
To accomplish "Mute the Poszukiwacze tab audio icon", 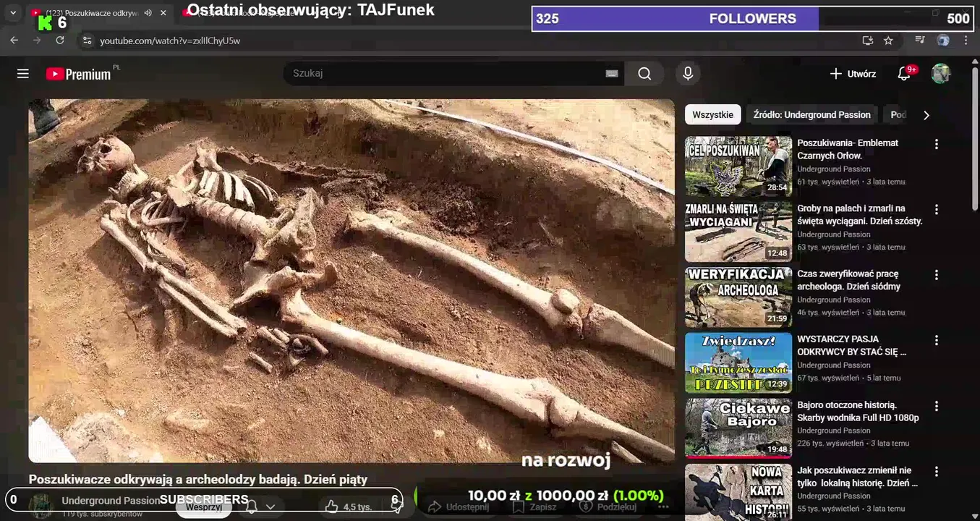I will click(148, 13).
